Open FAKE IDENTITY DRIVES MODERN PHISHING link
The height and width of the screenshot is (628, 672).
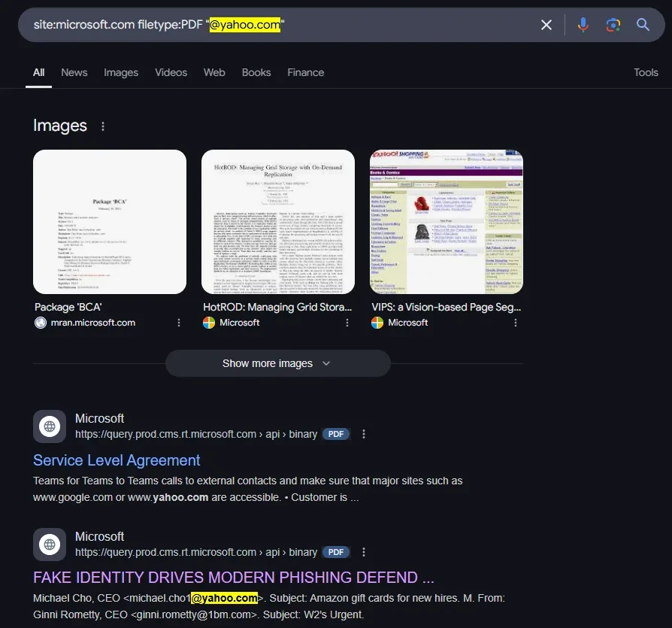(x=234, y=578)
